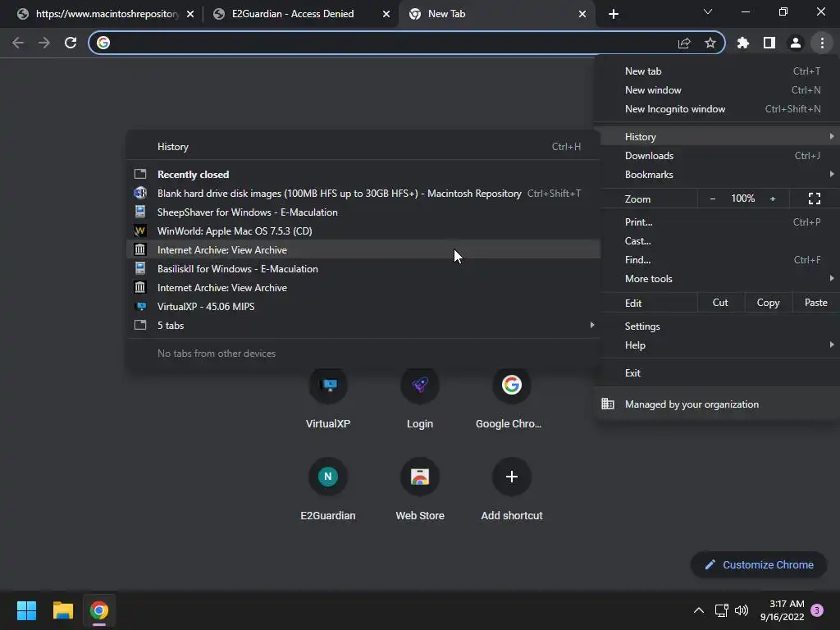The height and width of the screenshot is (630, 840).
Task: Expand the Bookmarks submenu
Action: pyautogui.click(x=717, y=174)
